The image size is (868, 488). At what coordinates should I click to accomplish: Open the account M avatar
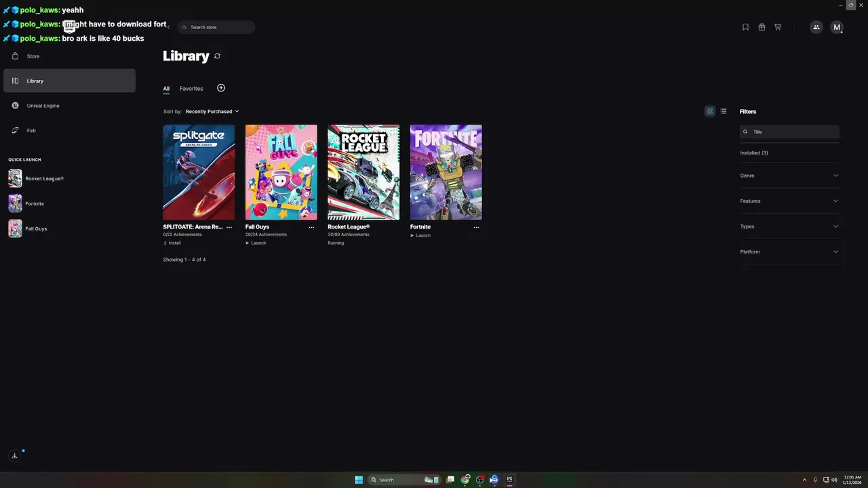(837, 27)
